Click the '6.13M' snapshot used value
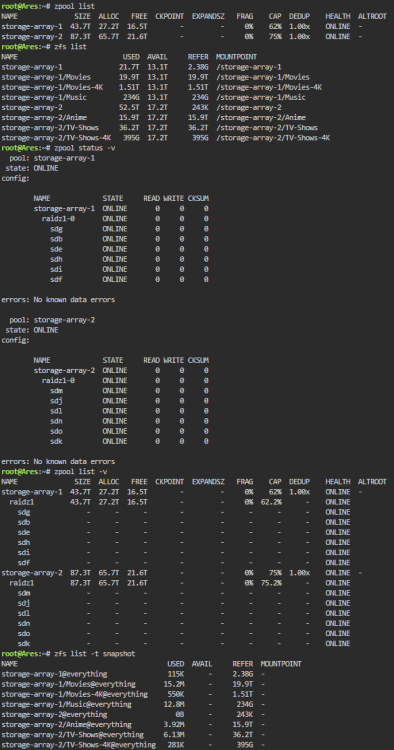The height and width of the screenshot is (750, 394). (x=174, y=735)
